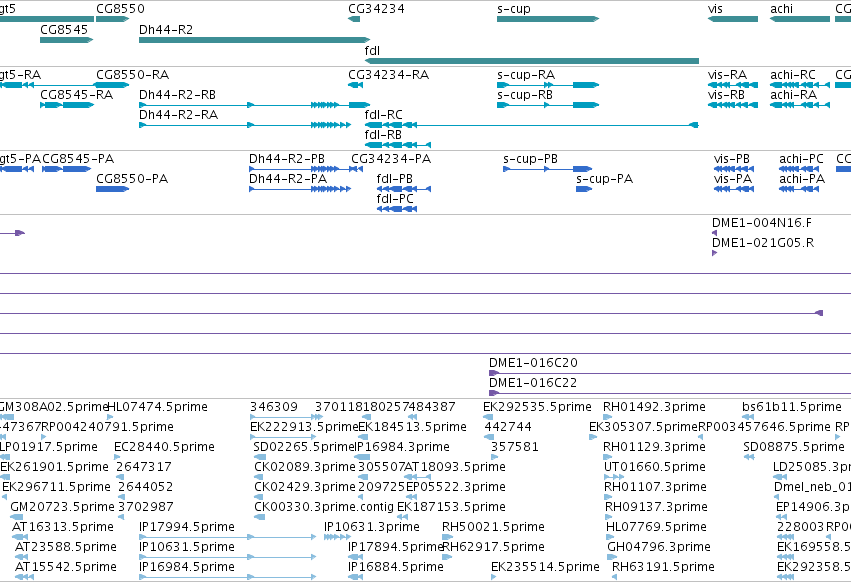The width and height of the screenshot is (851, 582).
Task: Select the CG8550-PA protein bar
Action: (112, 189)
